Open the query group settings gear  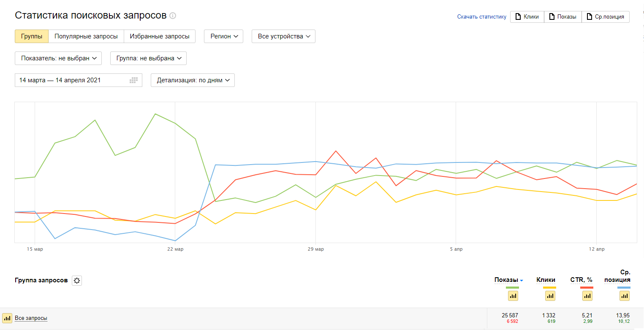pyautogui.click(x=77, y=281)
